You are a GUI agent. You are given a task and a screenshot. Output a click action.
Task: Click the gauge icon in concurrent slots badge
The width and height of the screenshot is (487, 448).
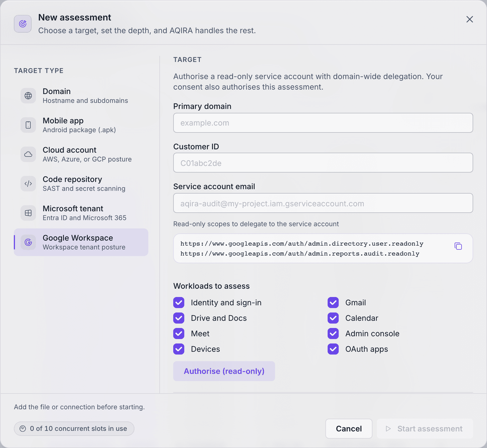point(23,429)
